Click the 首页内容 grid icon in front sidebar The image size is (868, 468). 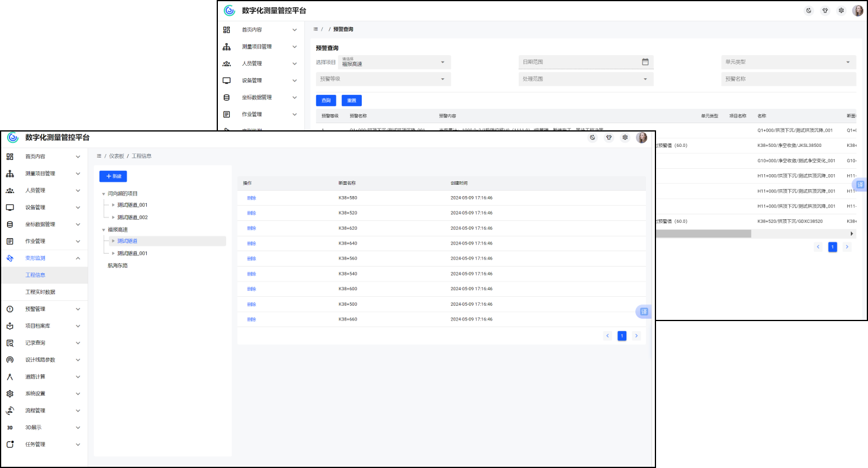[10, 156]
